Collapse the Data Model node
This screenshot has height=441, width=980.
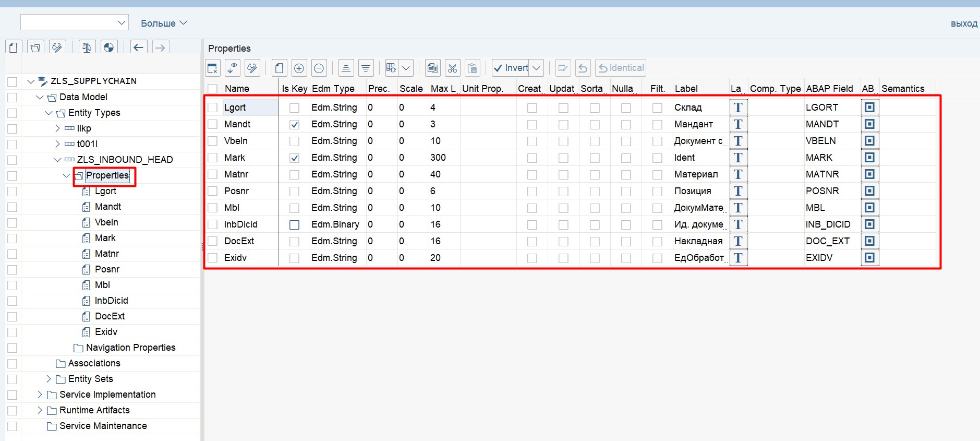point(40,97)
